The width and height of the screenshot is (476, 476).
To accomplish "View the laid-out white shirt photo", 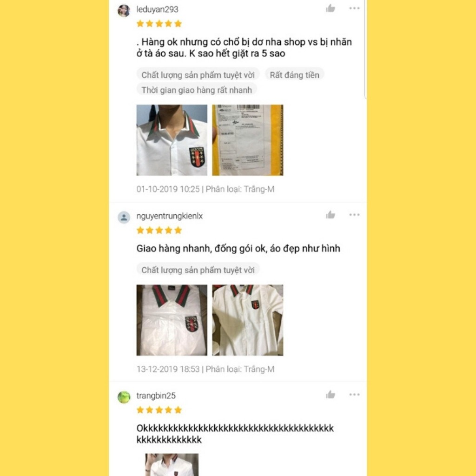I will tap(248, 320).
